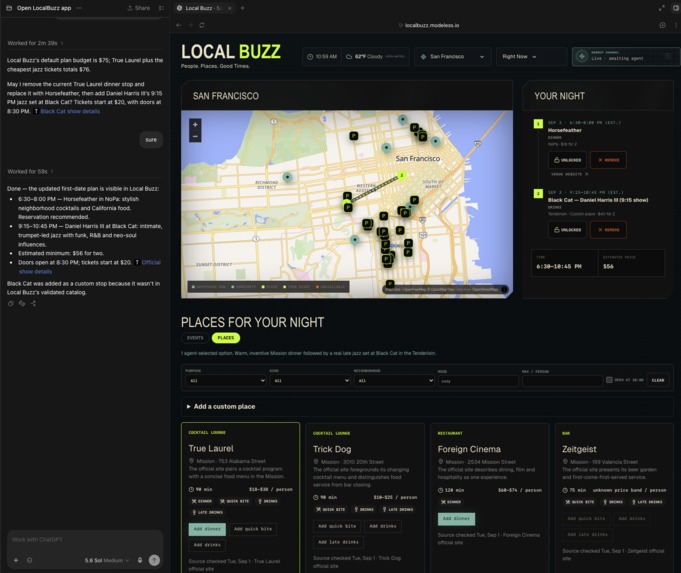The height and width of the screenshot is (573, 681).
Task: Add Trick Dog for late drinks
Action: (338, 542)
